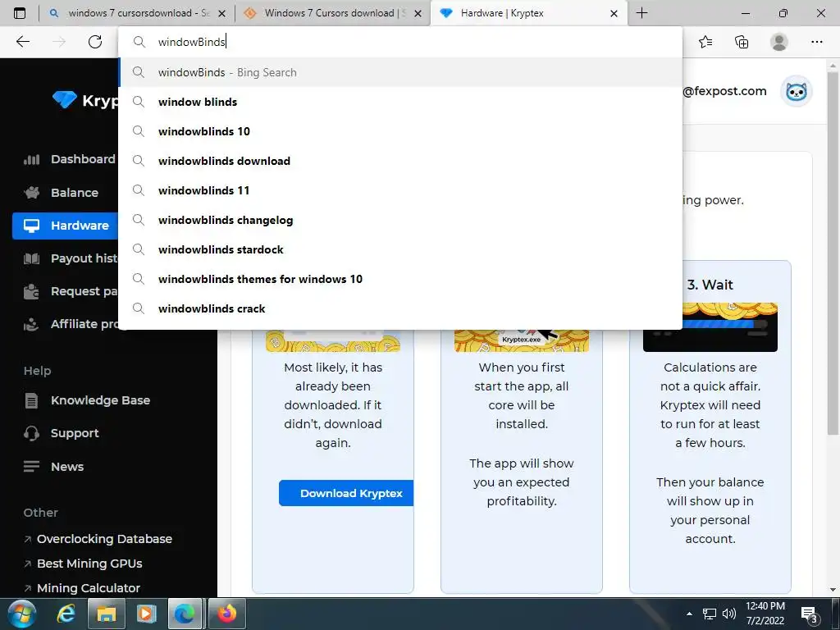Click the Hardware monitor icon
840x630 pixels.
[x=32, y=226]
